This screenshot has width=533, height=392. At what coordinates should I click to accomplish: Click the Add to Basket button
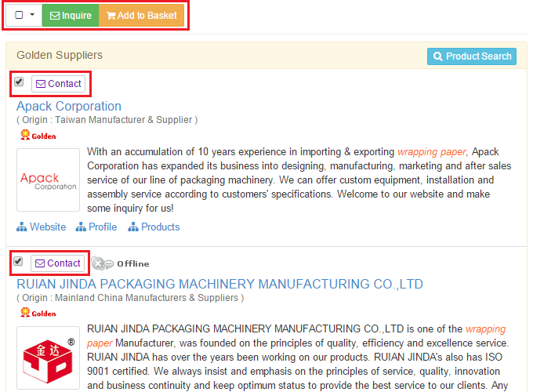141,16
